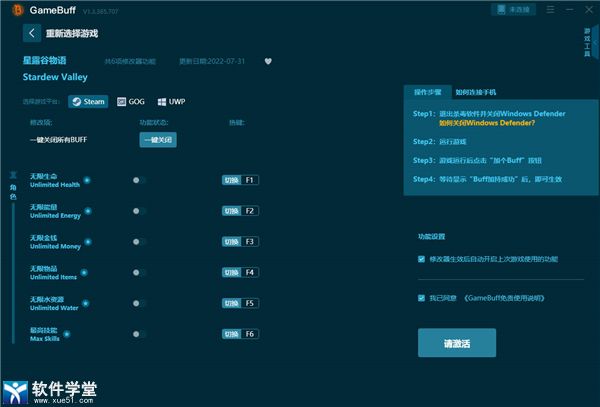This screenshot has height=407, width=600.
Task: Select the GOG platform
Action: [x=131, y=101]
